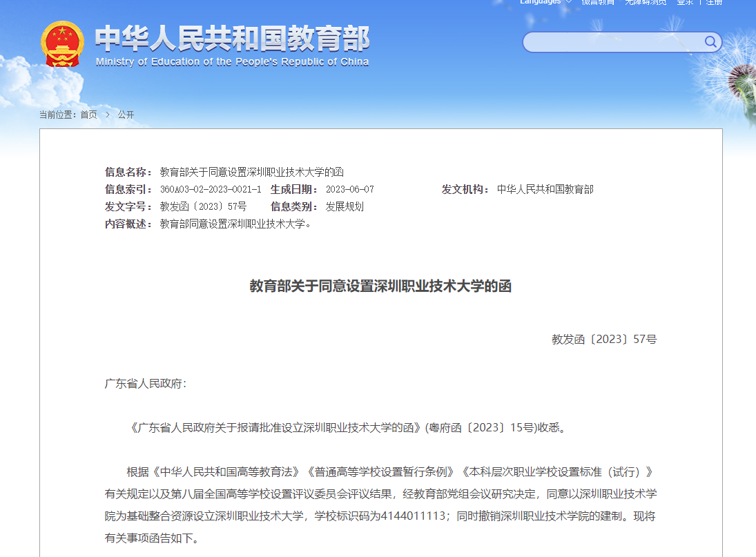Click the line beginning 根据《中华人民共和国高等教育法》

click(x=390, y=472)
